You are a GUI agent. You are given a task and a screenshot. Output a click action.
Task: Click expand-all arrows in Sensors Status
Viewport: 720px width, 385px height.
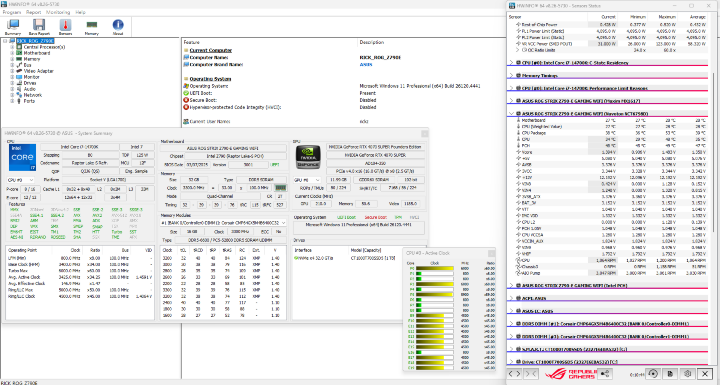515,374
